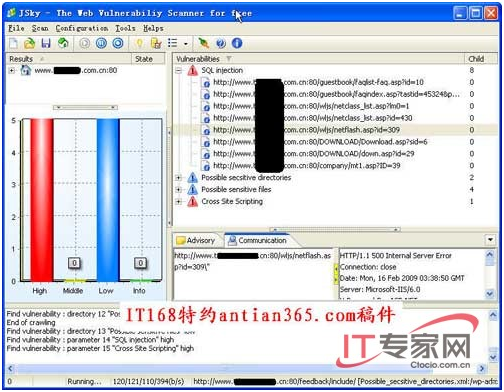Select the netflash.asp?id=309 vulnerability entry
The height and width of the screenshot is (392, 504).
point(306,130)
